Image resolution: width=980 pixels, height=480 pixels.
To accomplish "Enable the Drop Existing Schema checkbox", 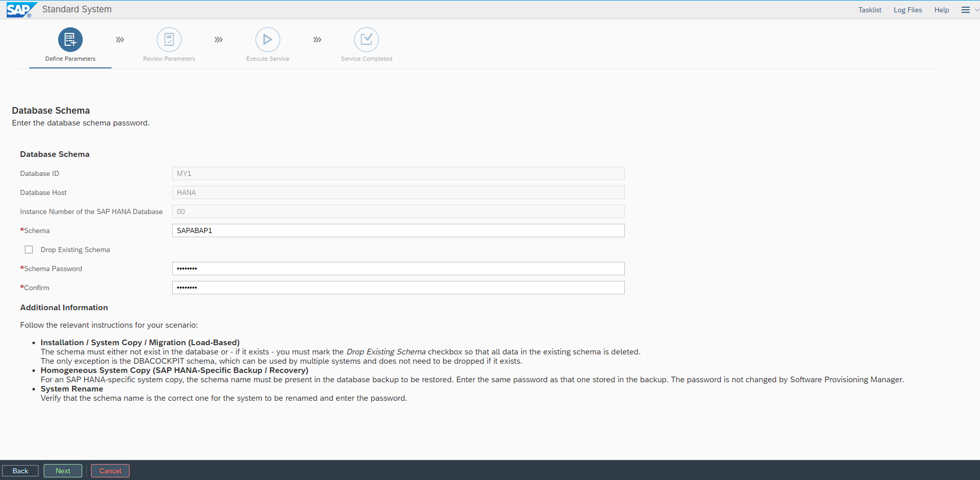I will pyautogui.click(x=29, y=250).
